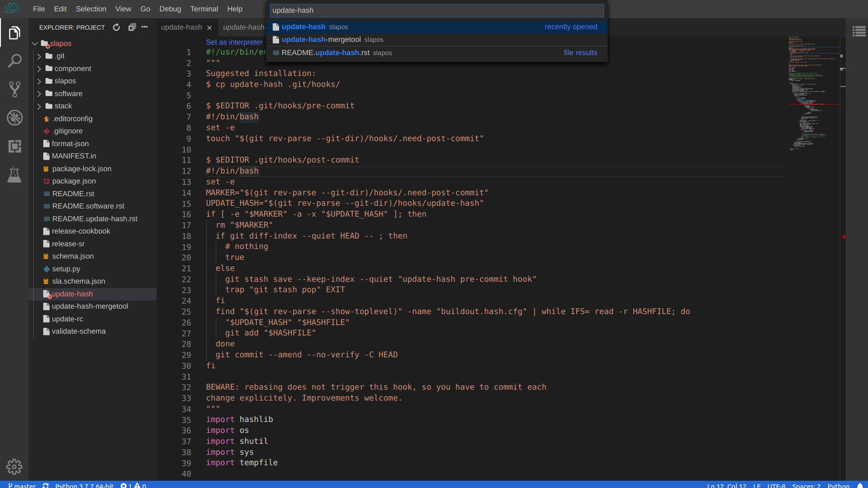The width and height of the screenshot is (868, 488).
Task: Change indentation Spaces: 2 setting
Action: (x=806, y=485)
